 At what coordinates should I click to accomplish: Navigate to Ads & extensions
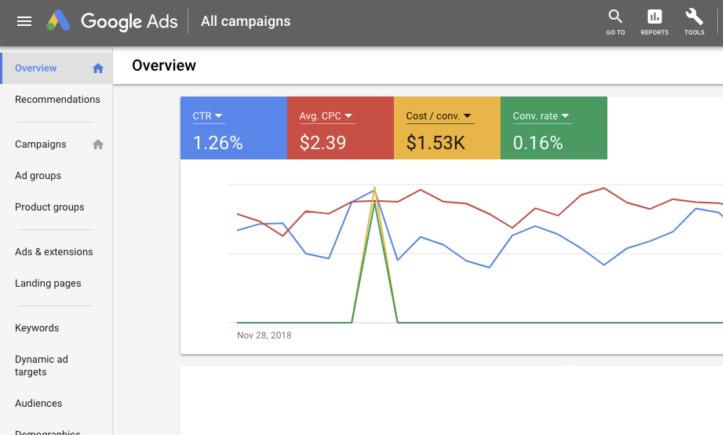[x=54, y=252]
